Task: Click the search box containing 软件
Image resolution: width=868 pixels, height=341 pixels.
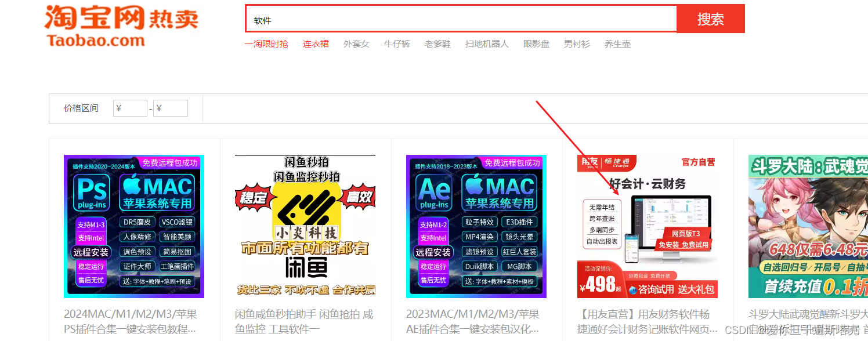Action: pos(461,19)
